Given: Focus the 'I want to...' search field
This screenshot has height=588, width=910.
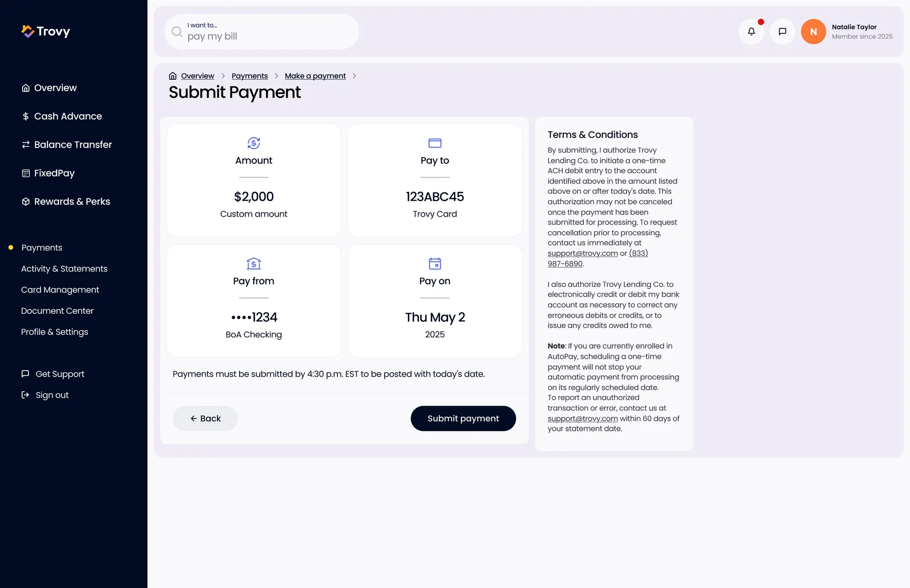Looking at the screenshot, I should (x=262, y=31).
